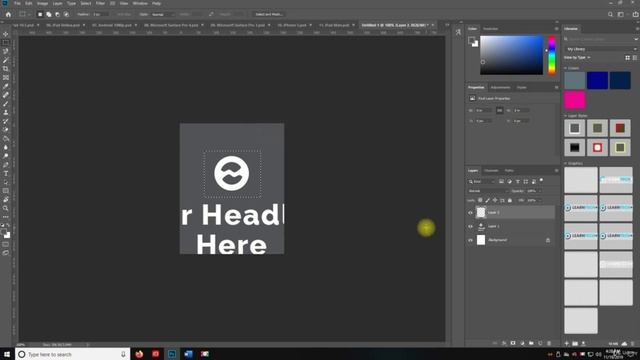Toggle adjustment layer filter in Layers panel
Viewport: 640px width, 360px height.
coord(509,182)
